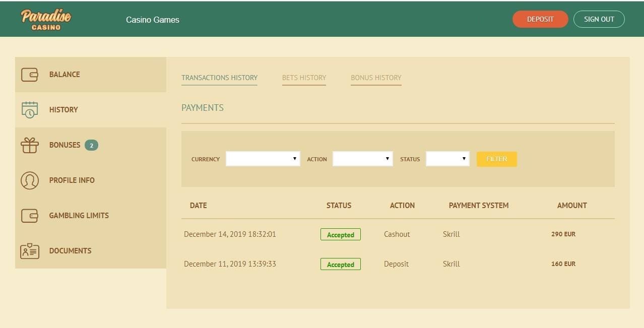Click the 160 EUR amount
Image resolution: width=644 pixels, height=328 pixels.
click(x=563, y=264)
